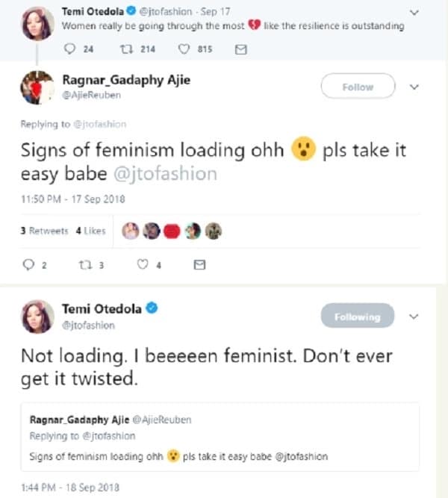
Task: Like the top tweet with 815 likes
Action: (184, 49)
